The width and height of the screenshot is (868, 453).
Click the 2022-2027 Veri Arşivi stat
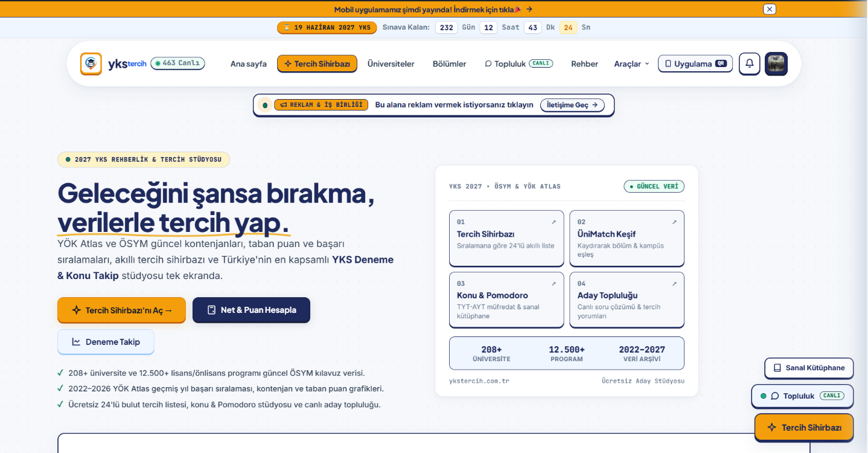642,353
